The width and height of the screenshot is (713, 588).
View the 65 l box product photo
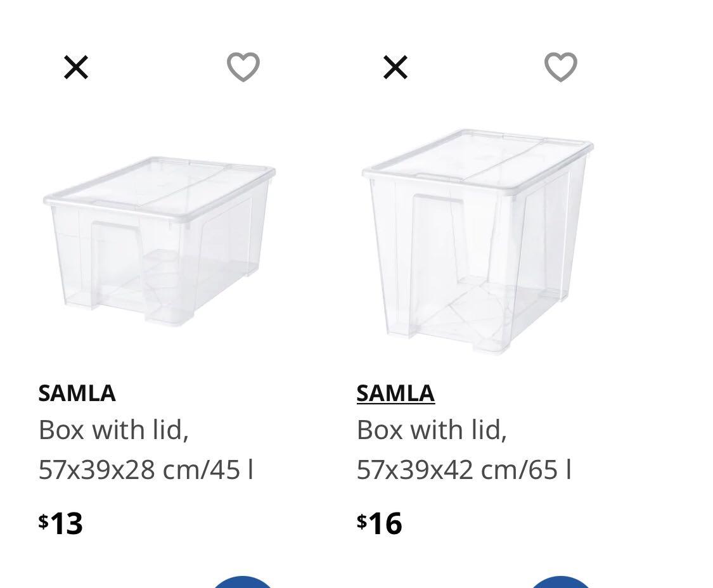point(475,241)
